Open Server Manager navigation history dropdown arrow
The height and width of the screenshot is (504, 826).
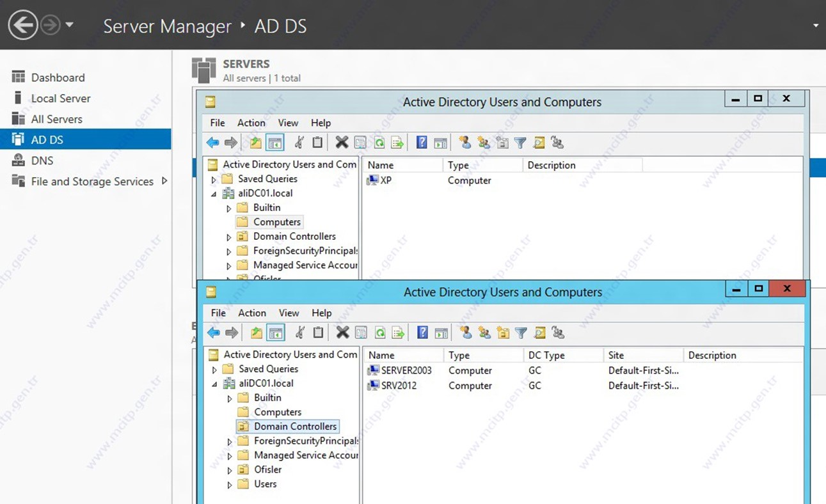click(x=69, y=25)
